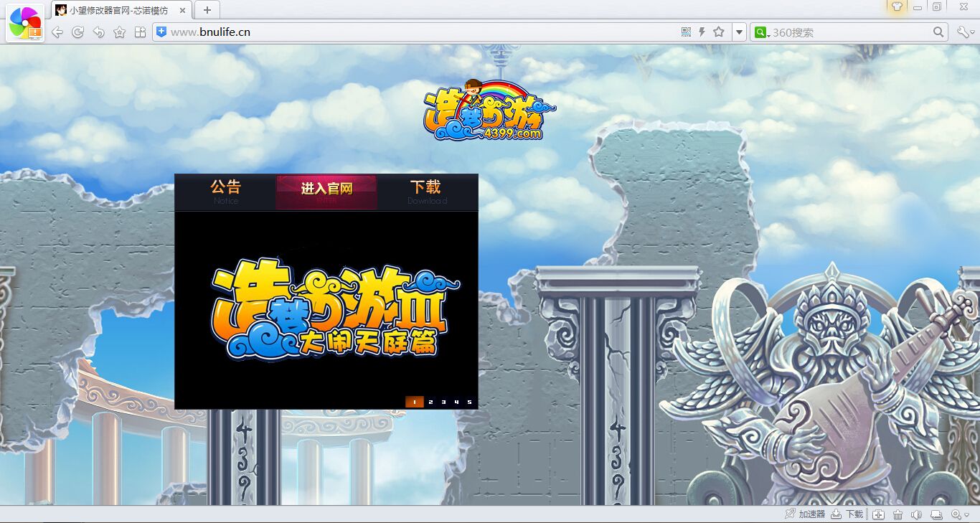Go back with the back arrow
Viewport: 980px width, 523px height.
point(57,32)
